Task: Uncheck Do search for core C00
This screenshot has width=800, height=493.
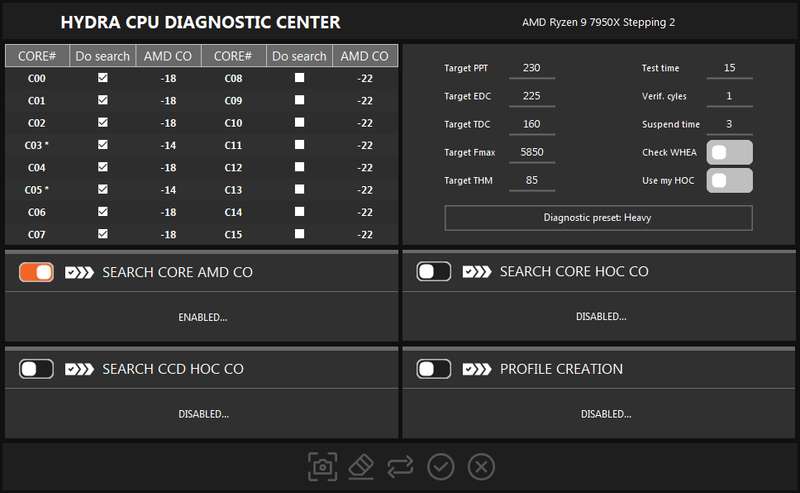Action: click(103, 78)
